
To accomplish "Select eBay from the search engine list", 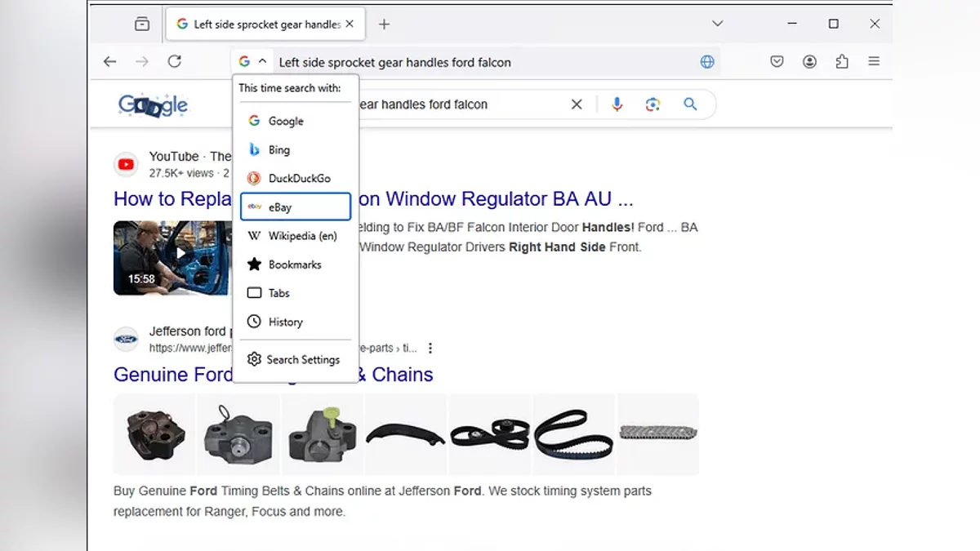I will point(296,207).
